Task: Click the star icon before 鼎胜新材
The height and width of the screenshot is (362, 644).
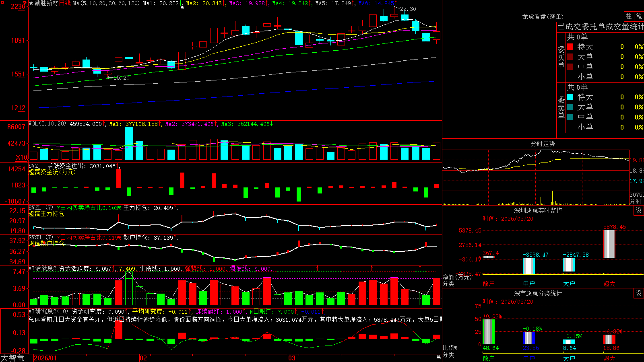Action: tap(31, 3)
